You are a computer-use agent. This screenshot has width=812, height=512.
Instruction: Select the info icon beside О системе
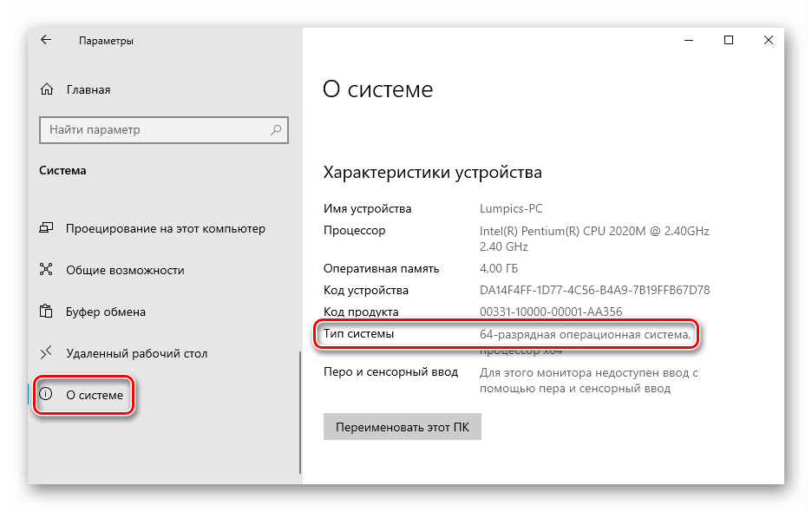46,394
